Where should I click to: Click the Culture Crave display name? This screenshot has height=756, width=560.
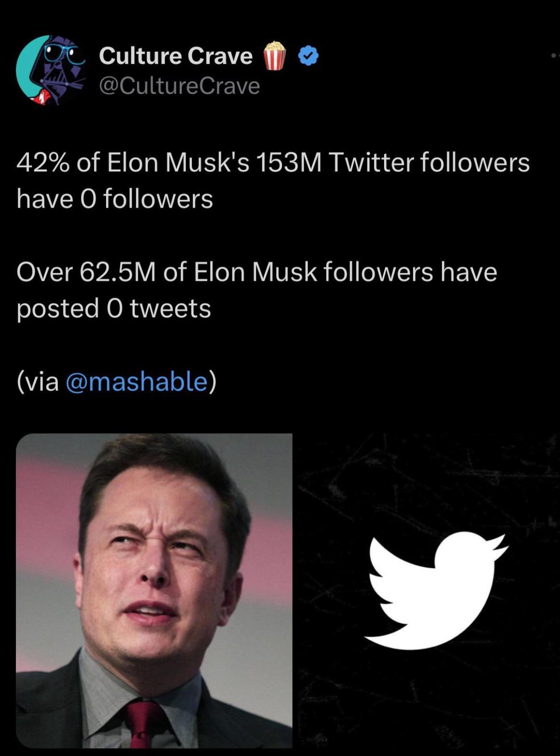coord(175,55)
